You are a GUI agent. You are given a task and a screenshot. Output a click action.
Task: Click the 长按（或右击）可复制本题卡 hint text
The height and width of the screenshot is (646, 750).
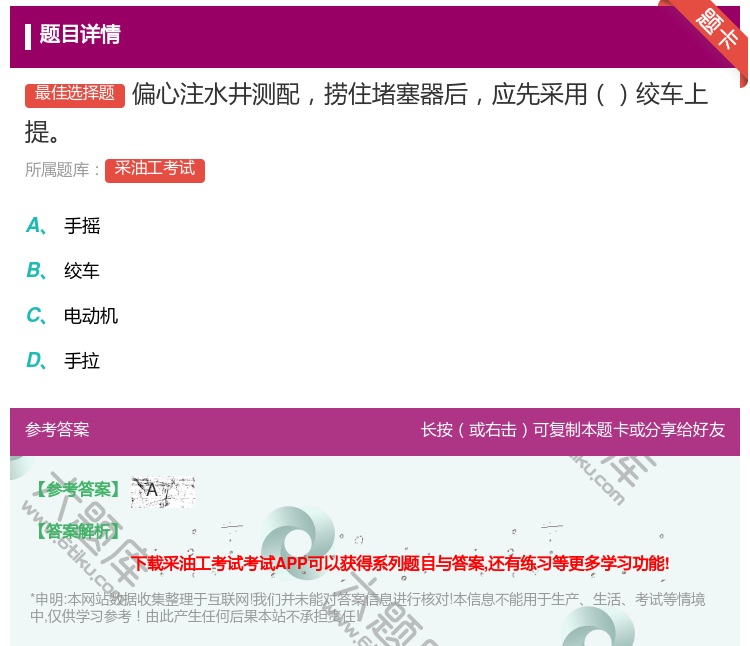(573, 429)
